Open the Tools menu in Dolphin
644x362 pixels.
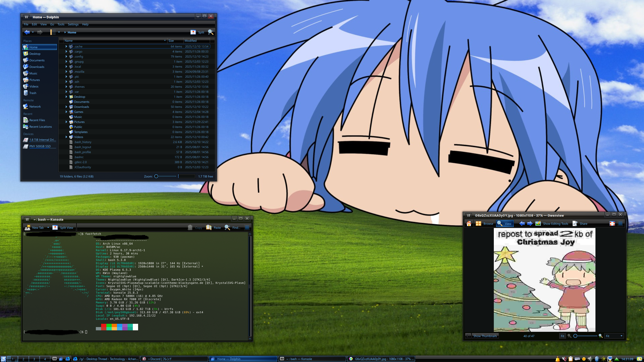(x=61, y=24)
